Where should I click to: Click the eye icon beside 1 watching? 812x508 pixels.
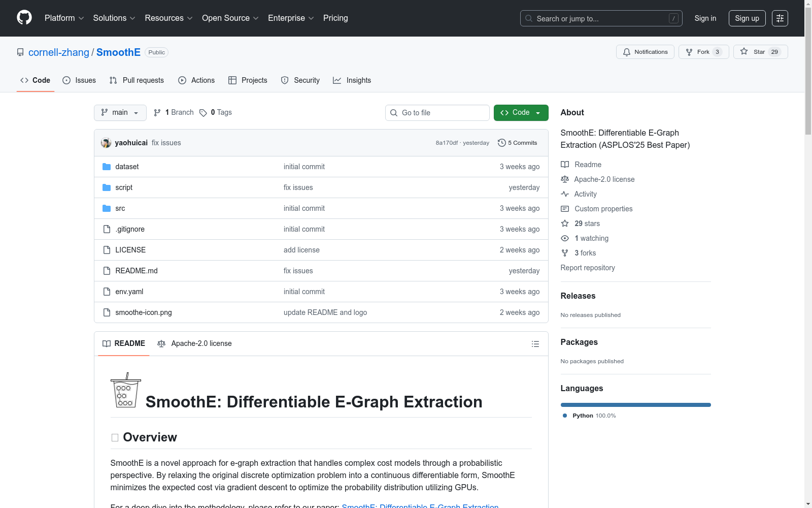pos(565,238)
